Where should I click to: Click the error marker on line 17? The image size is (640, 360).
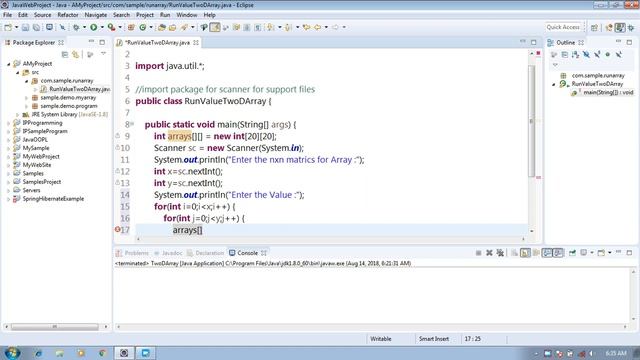point(118,229)
